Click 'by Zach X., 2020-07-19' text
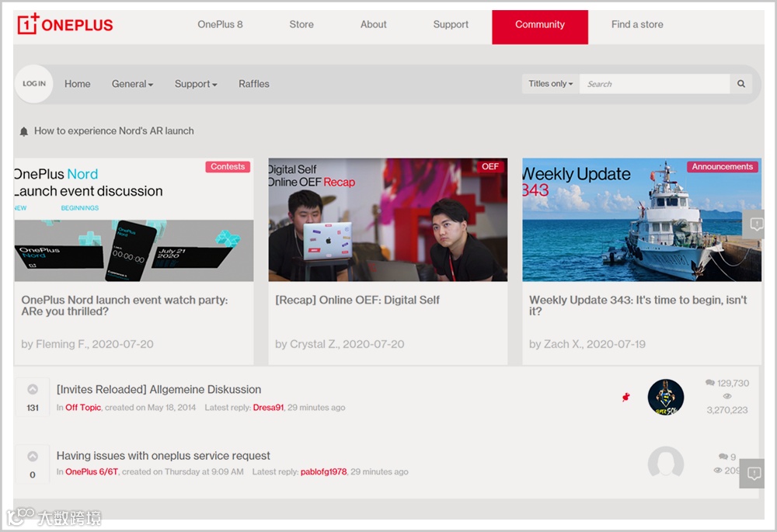 (x=587, y=344)
